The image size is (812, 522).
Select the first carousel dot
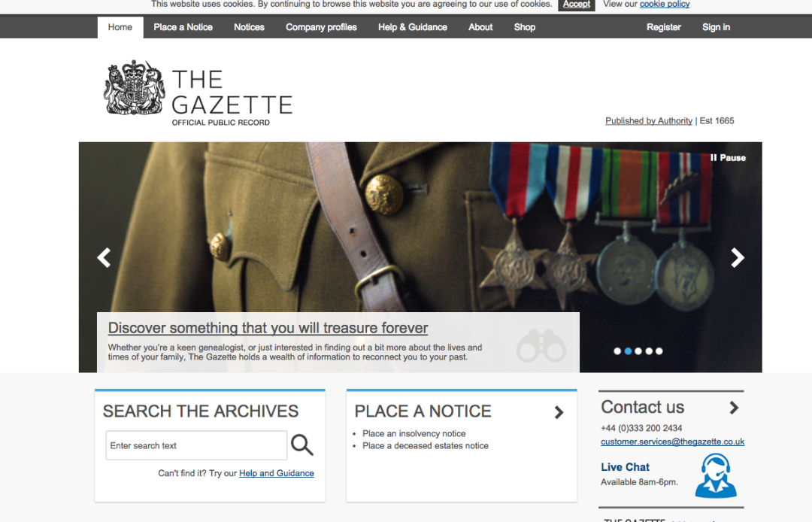617,351
